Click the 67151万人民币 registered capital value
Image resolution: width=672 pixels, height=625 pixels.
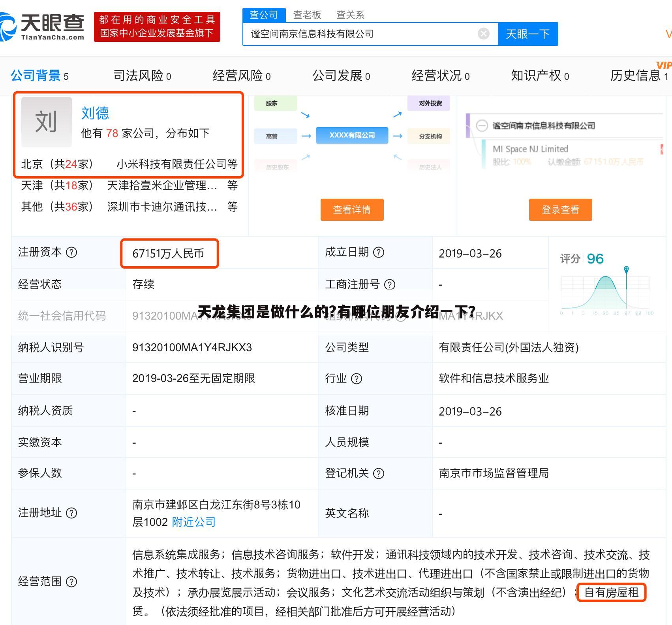click(x=168, y=254)
